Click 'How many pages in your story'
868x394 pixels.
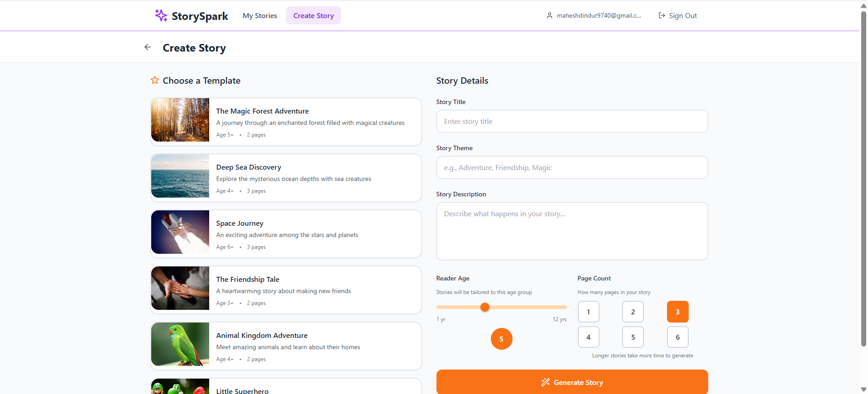click(614, 292)
